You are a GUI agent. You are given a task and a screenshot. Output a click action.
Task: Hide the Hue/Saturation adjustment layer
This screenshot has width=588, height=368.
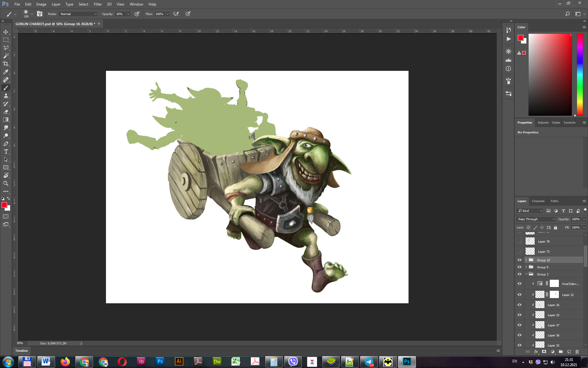[519, 284]
